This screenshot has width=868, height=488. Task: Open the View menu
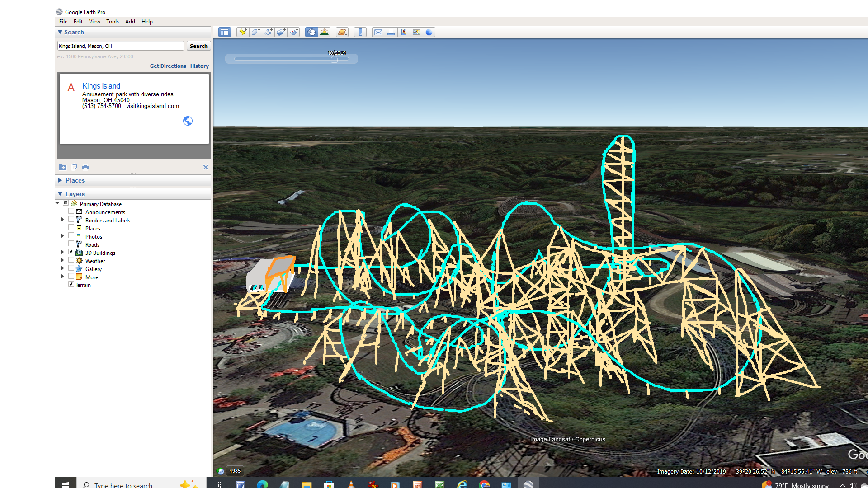pyautogui.click(x=94, y=22)
